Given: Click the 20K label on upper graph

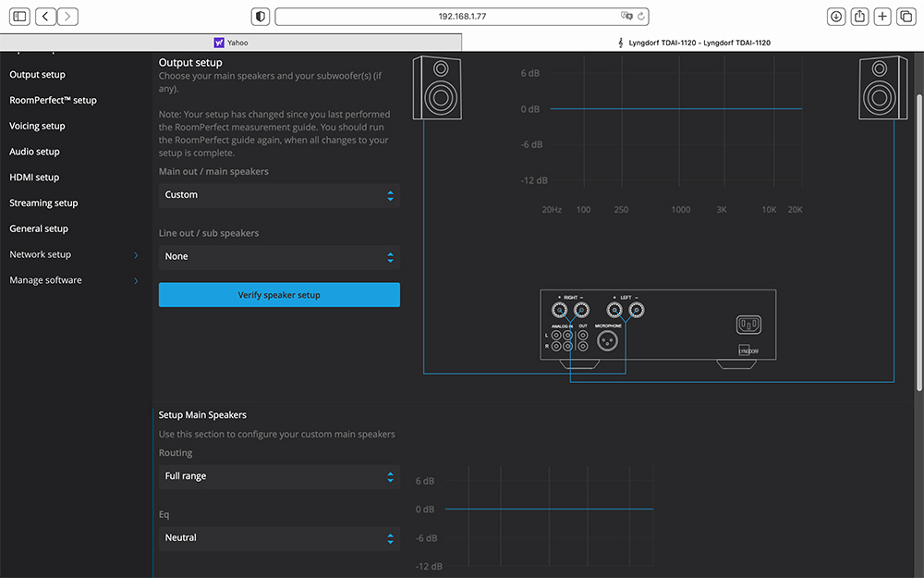Looking at the screenshot, I should point(795,210).
